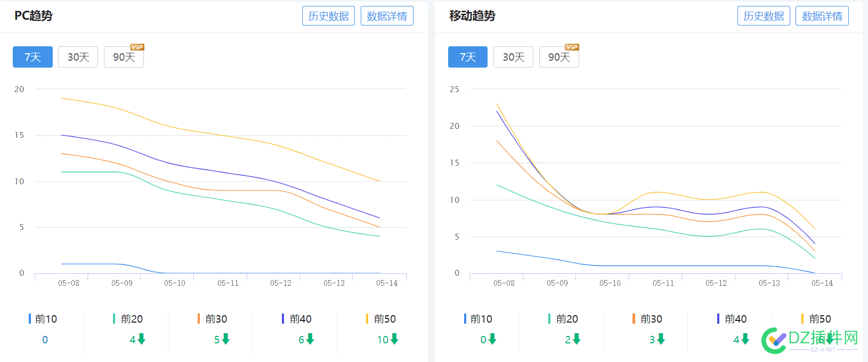This screenshot has width=868, height=362.
Task: Click the yellow 前50 color marker in PC legend
Action: pos(367,318)
